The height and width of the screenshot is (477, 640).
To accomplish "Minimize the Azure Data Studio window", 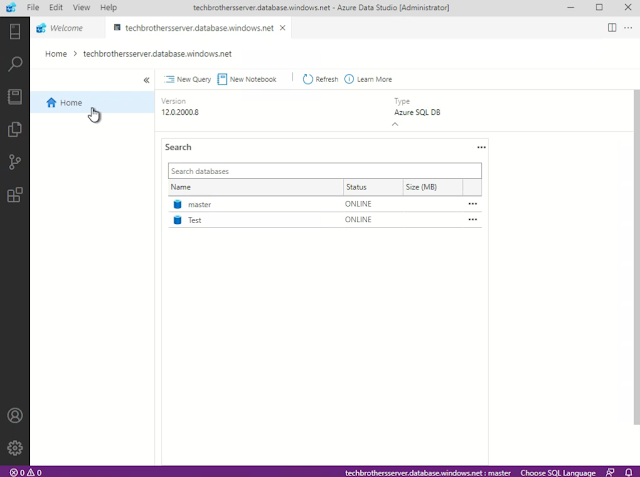I will click(x=571, y=7).
